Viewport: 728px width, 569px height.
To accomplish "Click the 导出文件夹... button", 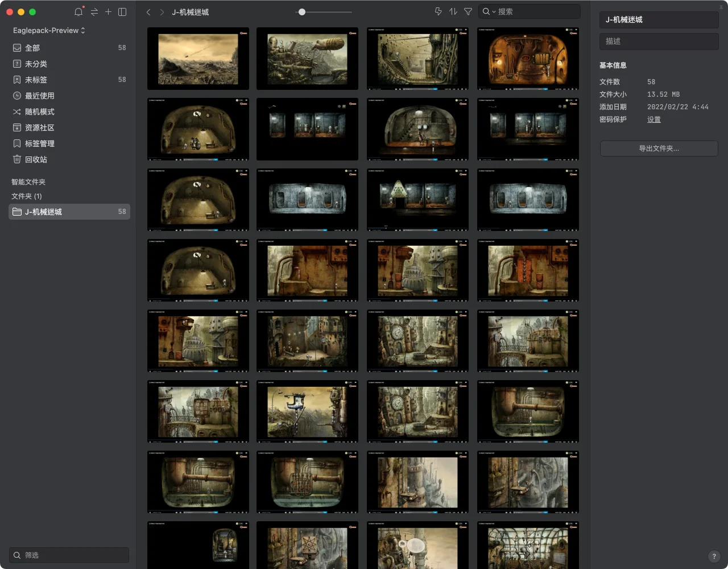I will coord(659,149).
